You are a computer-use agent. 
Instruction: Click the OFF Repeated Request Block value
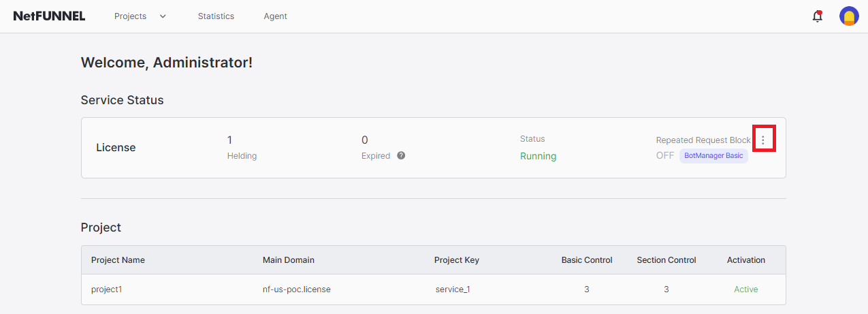click(x=665, y=155)
